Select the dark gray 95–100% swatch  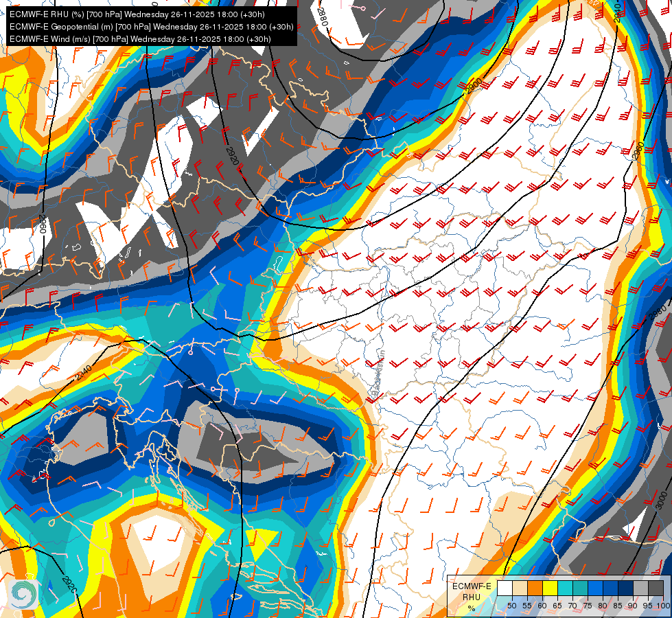(x=656, y=588)
